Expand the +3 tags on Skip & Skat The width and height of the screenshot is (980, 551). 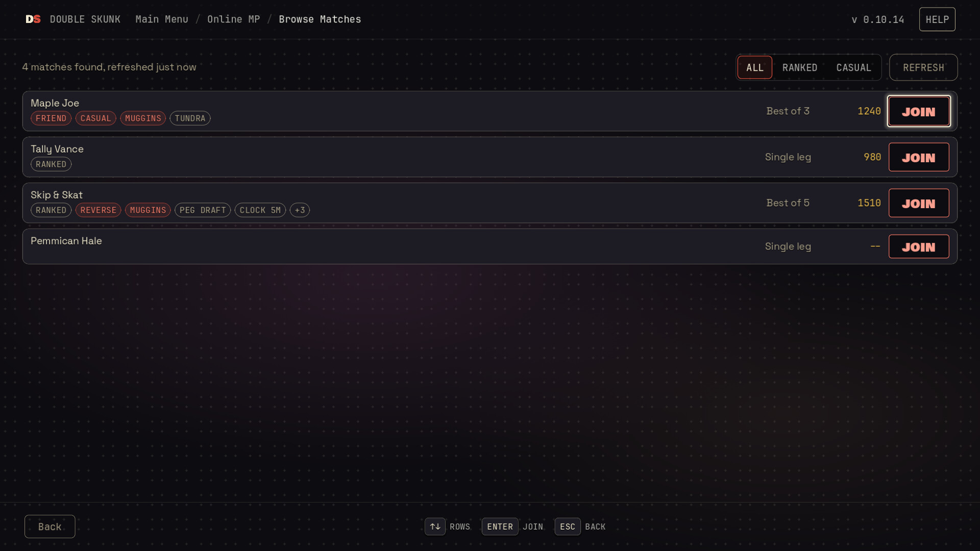tap(300, 210)
